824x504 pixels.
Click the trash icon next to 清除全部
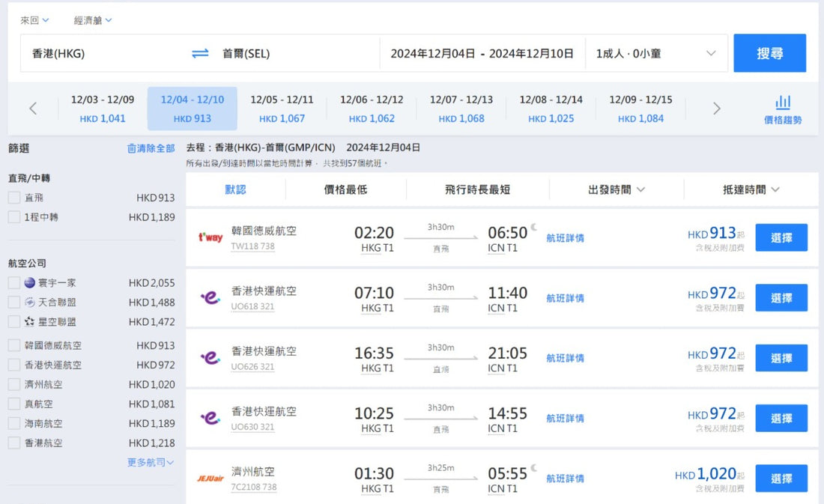(x=132, y=149)
